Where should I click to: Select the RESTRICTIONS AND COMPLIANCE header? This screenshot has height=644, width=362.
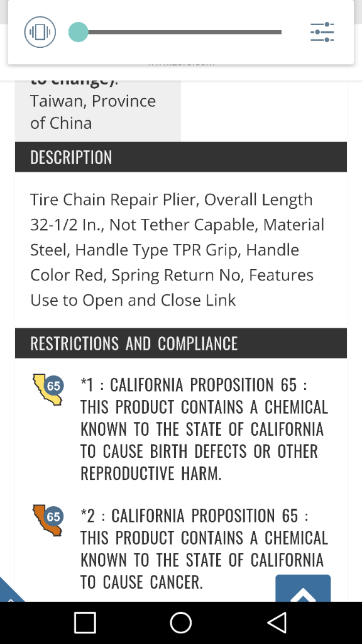pyautogui.click(x=181, y=343)
